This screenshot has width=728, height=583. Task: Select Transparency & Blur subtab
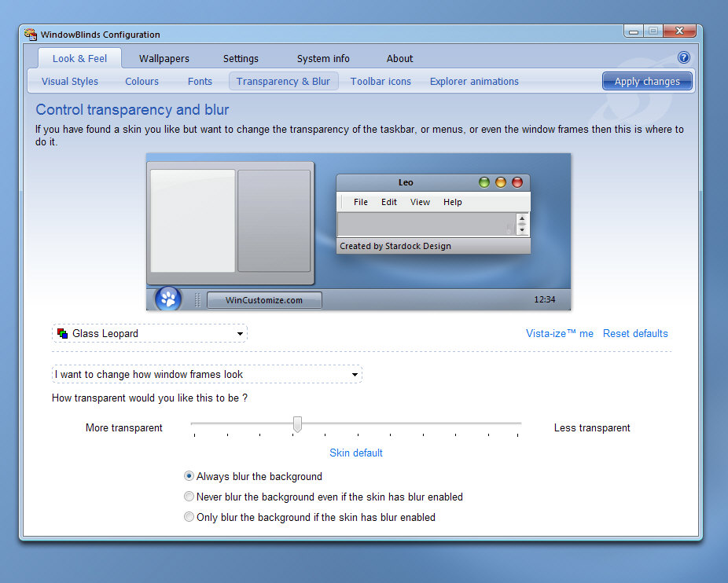(283, 81)
